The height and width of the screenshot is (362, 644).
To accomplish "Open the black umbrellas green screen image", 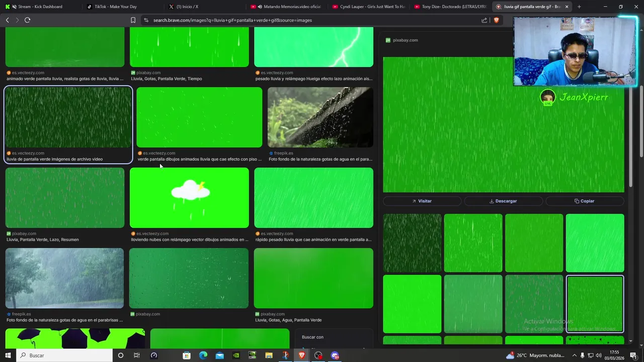I will coord(75,338).
